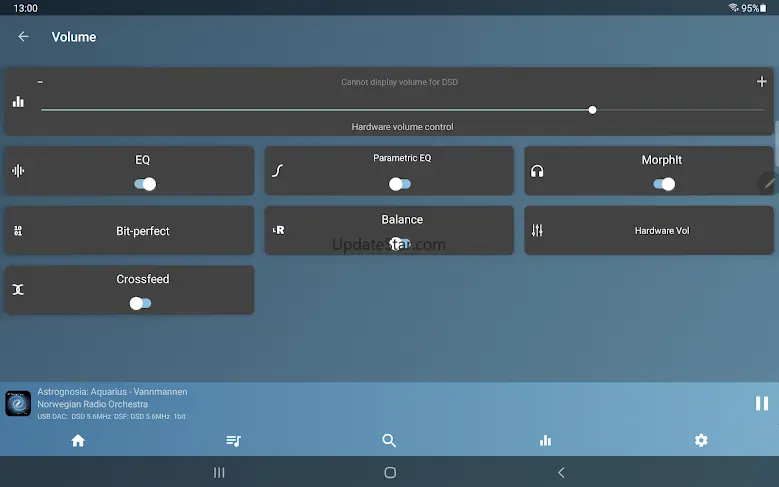Viewport: 779px width, 487px height.
Task: Click the Crossfeed icon
Action: pyautogui.click(x=18, y=290)
